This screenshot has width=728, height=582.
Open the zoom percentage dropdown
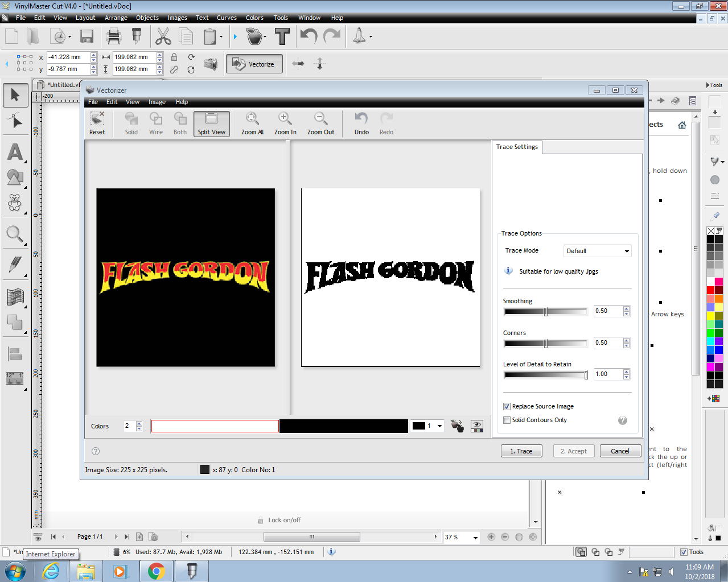tap(476, 537)
